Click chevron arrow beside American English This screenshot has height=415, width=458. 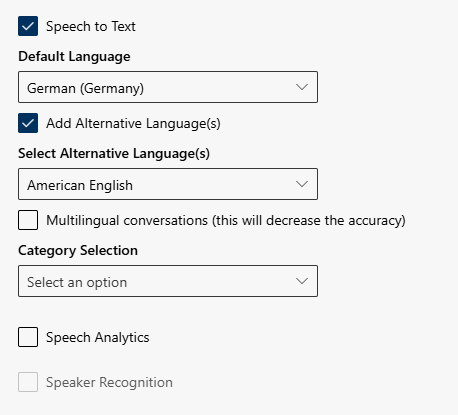tap(302, 184)
